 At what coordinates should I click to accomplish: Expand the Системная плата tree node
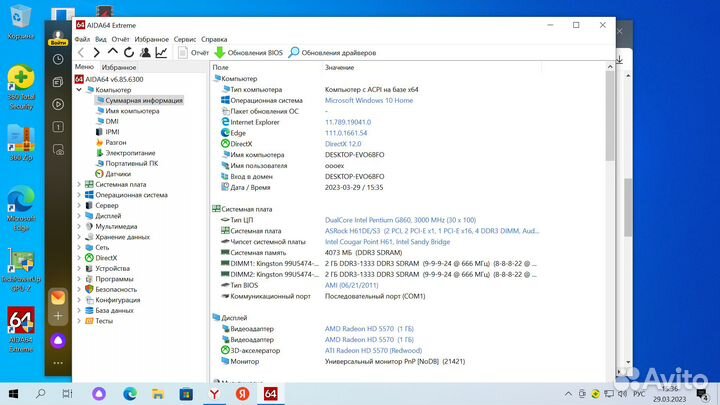click(79, 185)
